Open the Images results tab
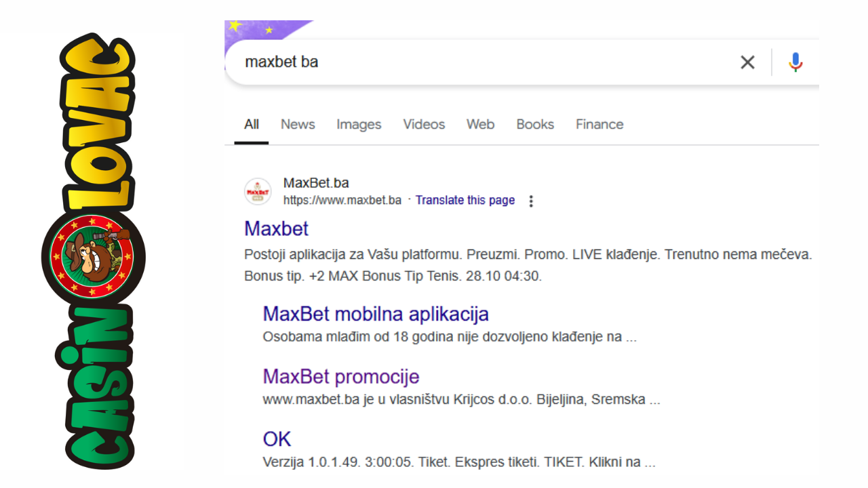 tap(359, 125)
